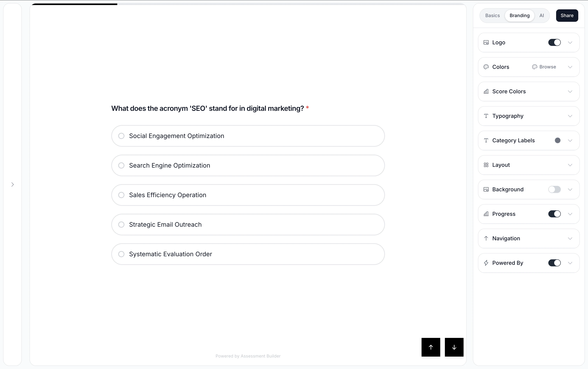Click the Typography letter icon
Image resolution: width=588 pixels, height=369 pixels.
tap(486, 116)
